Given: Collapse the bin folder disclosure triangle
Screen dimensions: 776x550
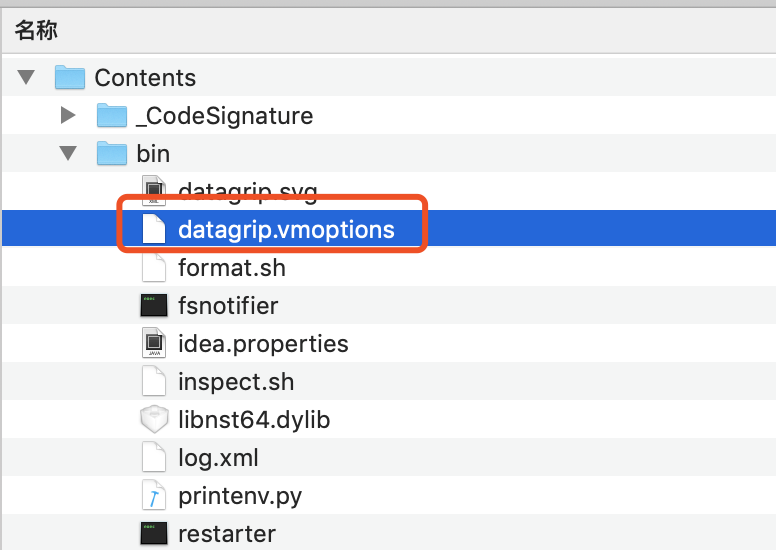Looking at the screenshot, I should [68, 153].
